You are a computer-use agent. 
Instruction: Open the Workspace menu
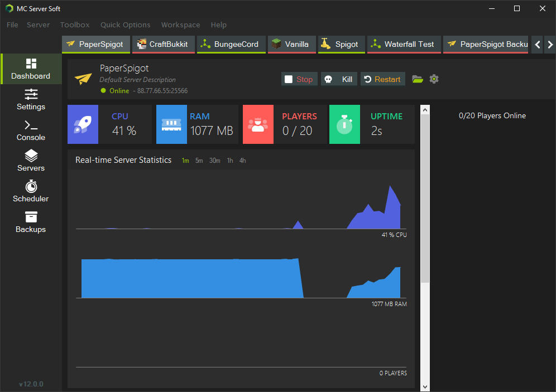[x=181, y=25]
